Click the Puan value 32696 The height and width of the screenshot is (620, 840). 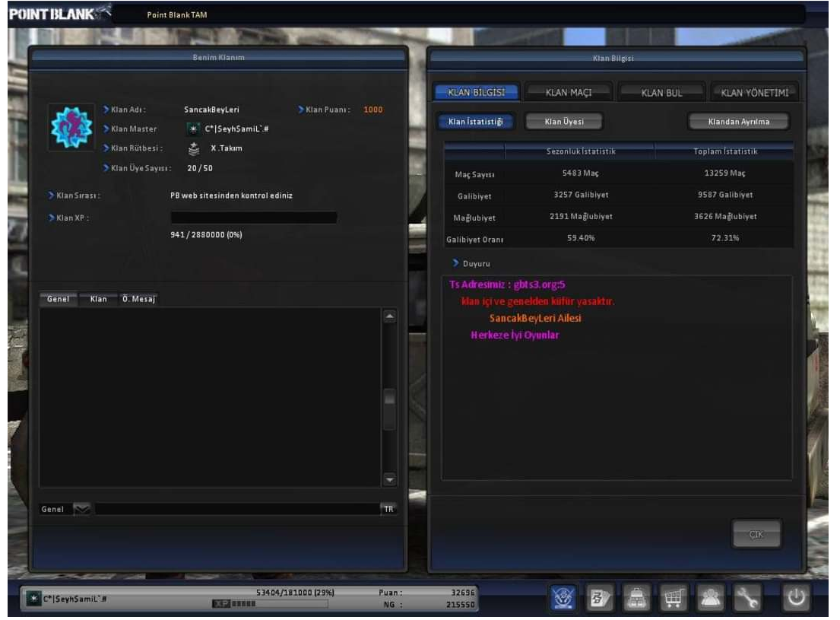462,592
